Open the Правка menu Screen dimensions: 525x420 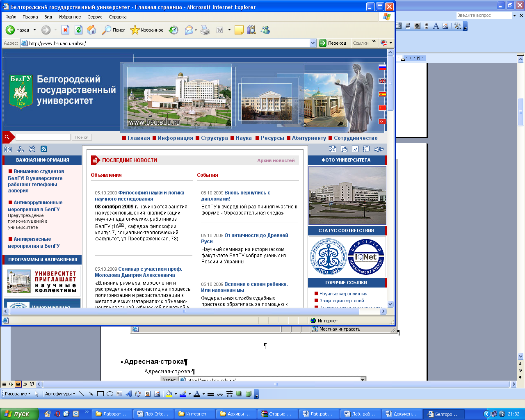(x=30, y=17)
